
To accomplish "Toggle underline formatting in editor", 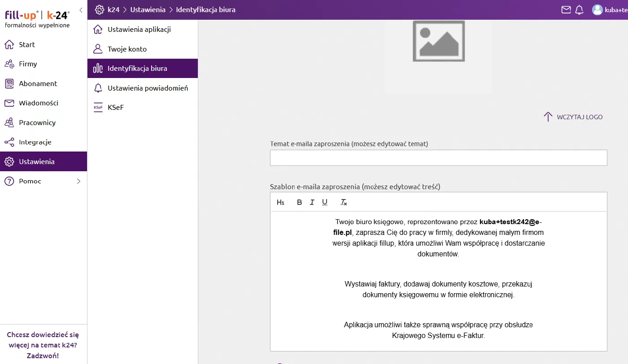I will pos(325,202).
